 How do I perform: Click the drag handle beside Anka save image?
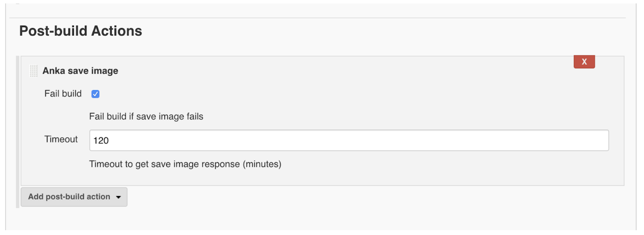click(34, 71)
